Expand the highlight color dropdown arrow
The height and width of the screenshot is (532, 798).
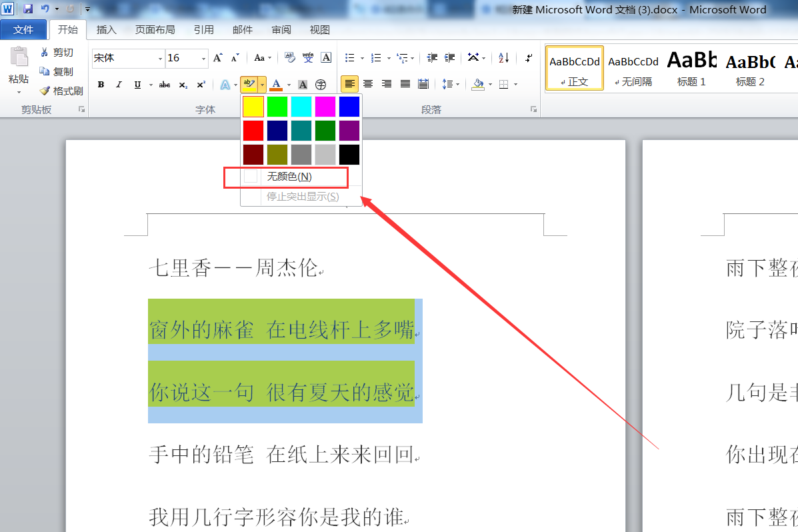(262, 85)
